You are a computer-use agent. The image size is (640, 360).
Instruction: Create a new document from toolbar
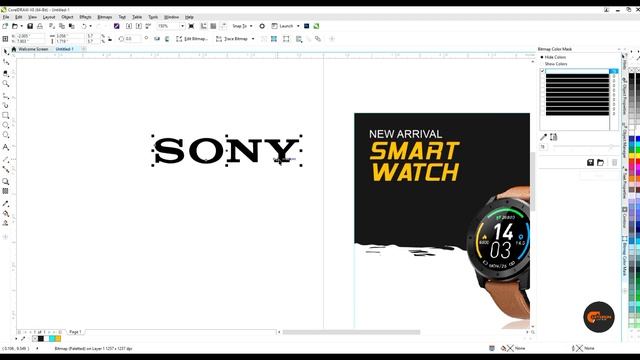5,26
